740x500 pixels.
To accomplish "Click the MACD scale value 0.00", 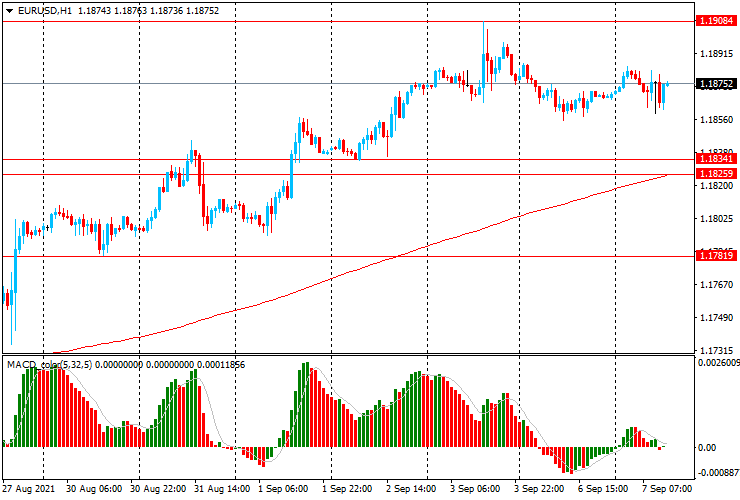I will (706, 448).
